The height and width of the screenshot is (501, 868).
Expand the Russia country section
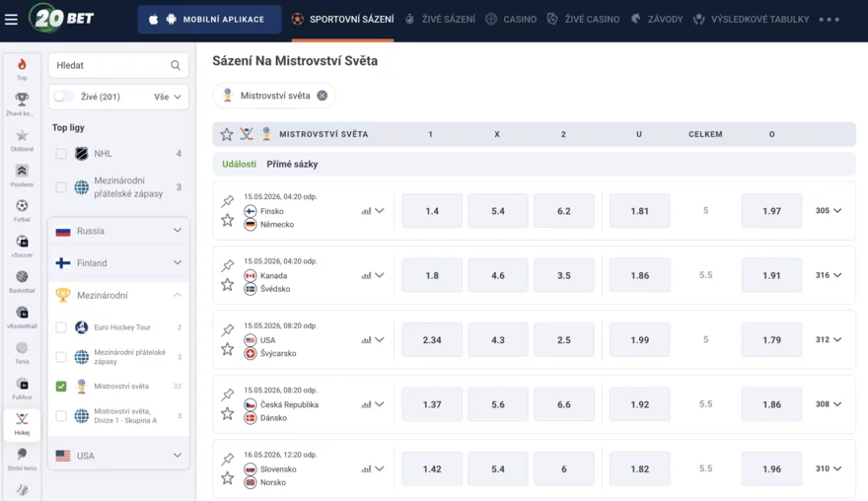click(118, 231)
